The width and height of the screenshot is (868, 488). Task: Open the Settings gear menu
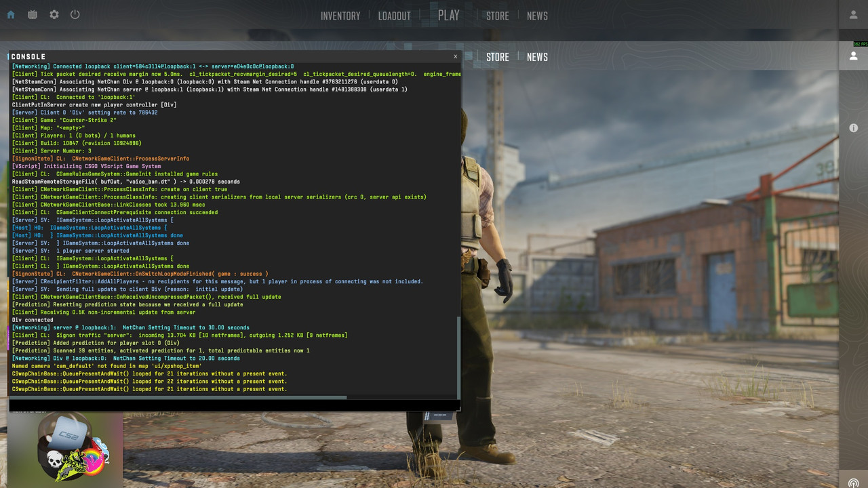click(54, 14)
